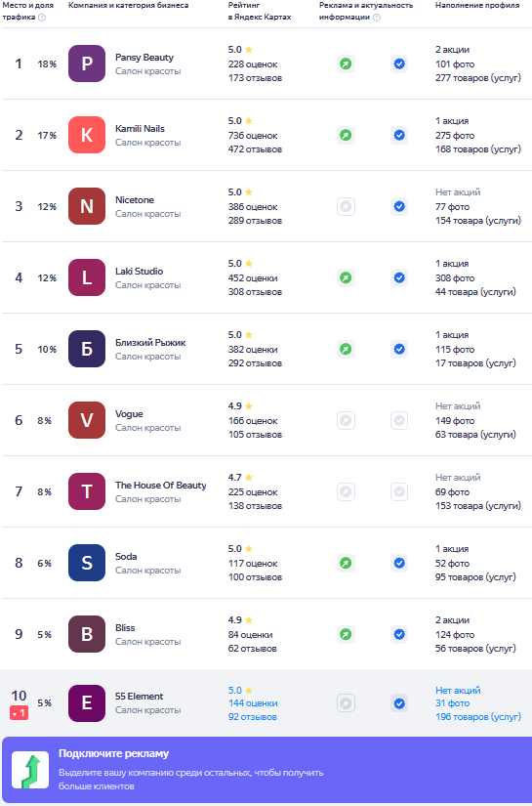Click the green advertising icon for Bliss
Viewport: 532px width, 806px height.
point(347,634)
